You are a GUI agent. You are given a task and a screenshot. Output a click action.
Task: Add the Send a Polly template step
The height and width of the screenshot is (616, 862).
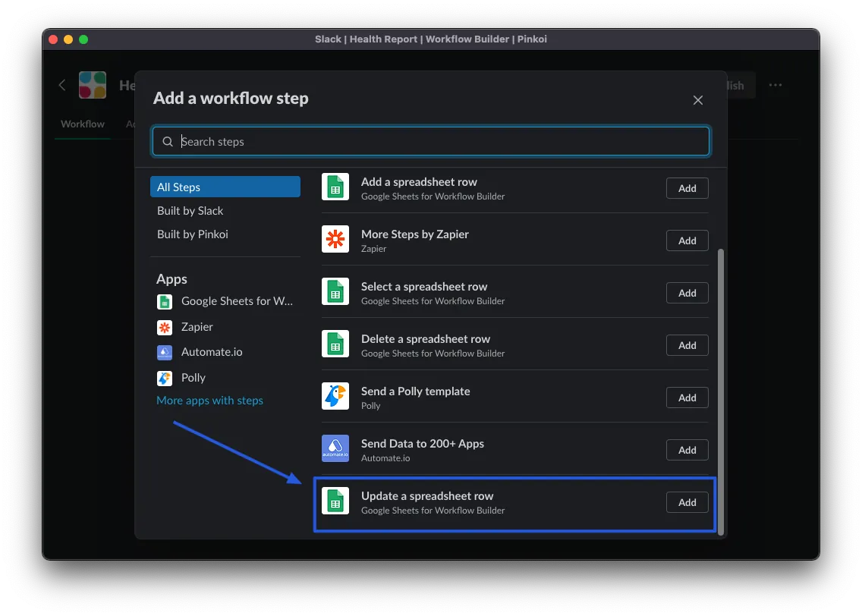coord(687,398)
